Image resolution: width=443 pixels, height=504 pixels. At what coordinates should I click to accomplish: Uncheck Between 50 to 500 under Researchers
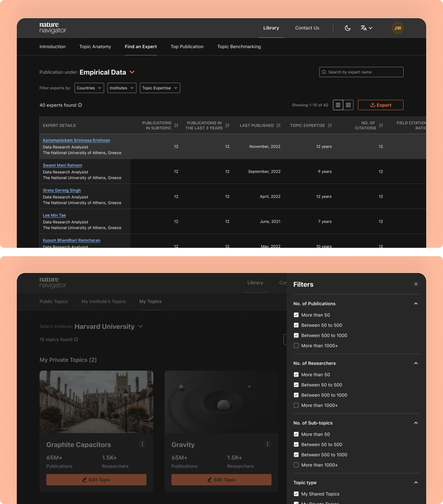coord(296,385)
